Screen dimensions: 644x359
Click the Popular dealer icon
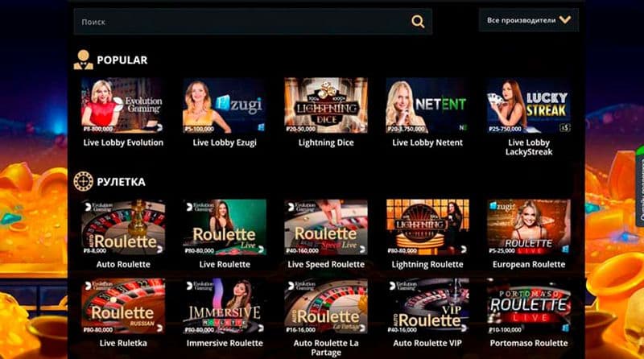pyautogui.click(x=84, y=60)
